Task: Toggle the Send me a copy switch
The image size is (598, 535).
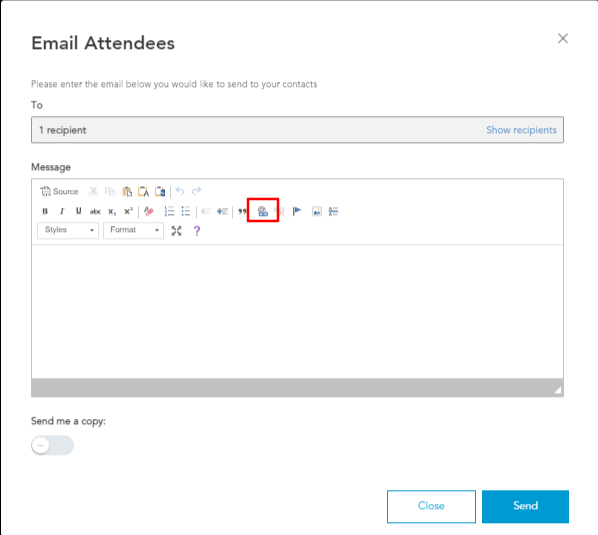Action: (52, 445)
